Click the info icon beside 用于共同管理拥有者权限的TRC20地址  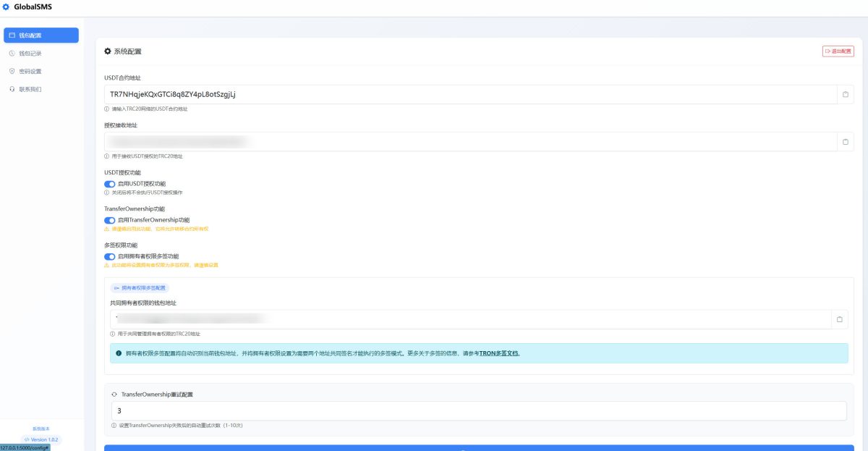pyautogui.click(x=112, y=334)
